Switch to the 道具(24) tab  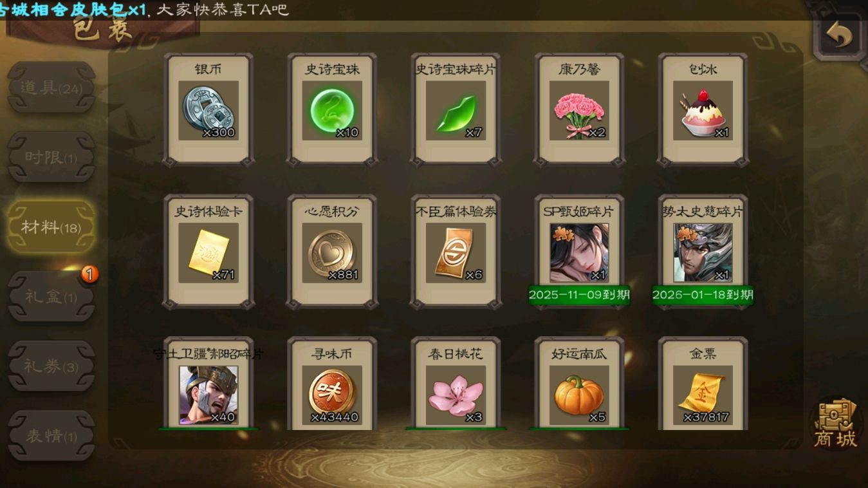(51, 88)
